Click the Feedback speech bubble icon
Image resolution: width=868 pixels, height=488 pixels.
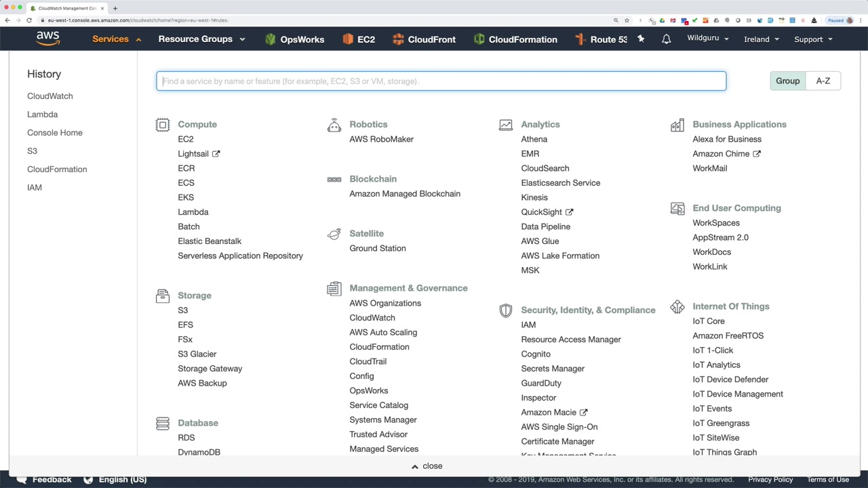point(22,479)
